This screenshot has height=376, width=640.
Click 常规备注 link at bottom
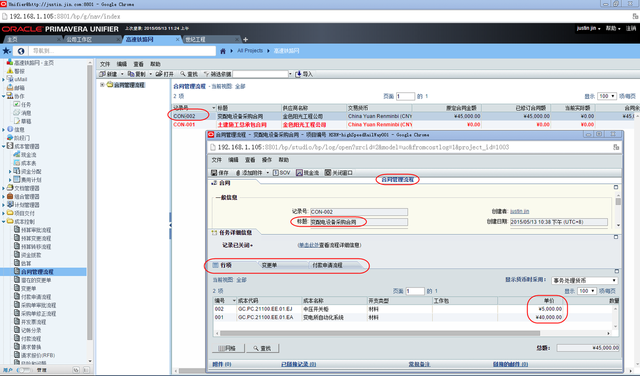click(419, 364)
